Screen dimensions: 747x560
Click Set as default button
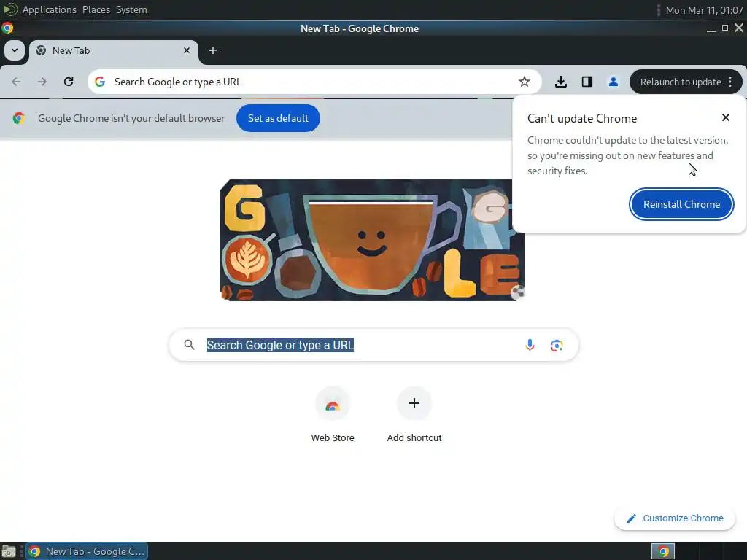[278, 118]
